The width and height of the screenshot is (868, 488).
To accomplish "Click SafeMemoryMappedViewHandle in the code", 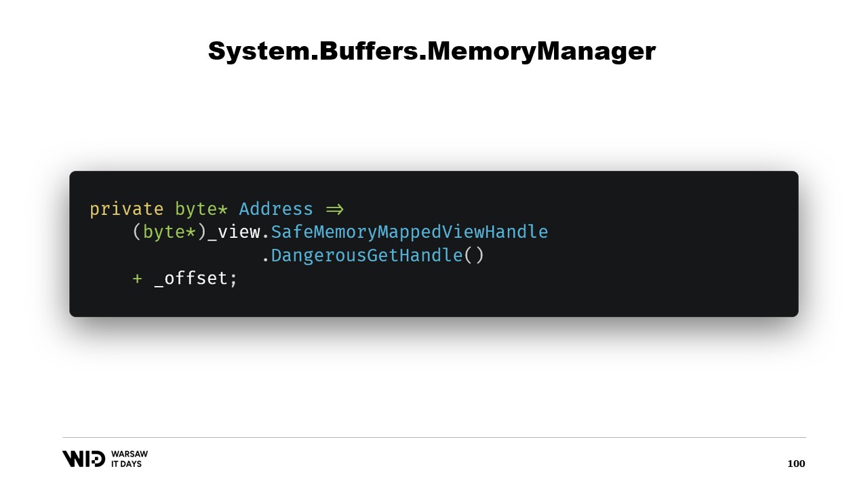I will [x=410, y=232].
